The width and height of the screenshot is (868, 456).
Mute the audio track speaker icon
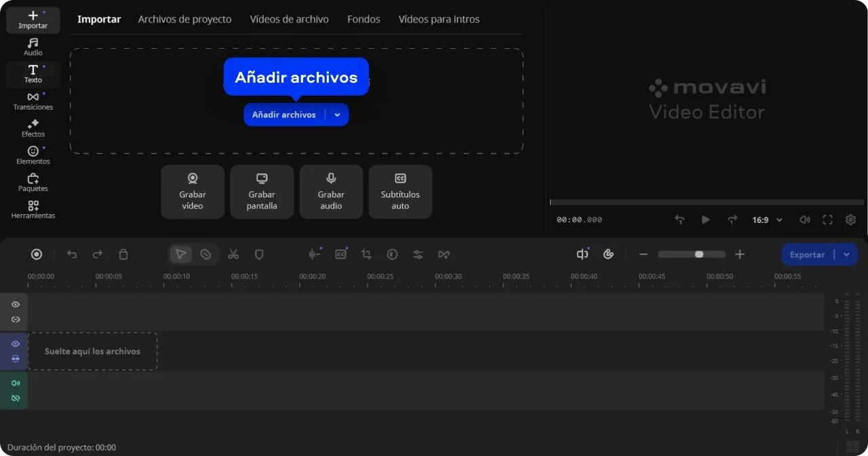[16, 384]
